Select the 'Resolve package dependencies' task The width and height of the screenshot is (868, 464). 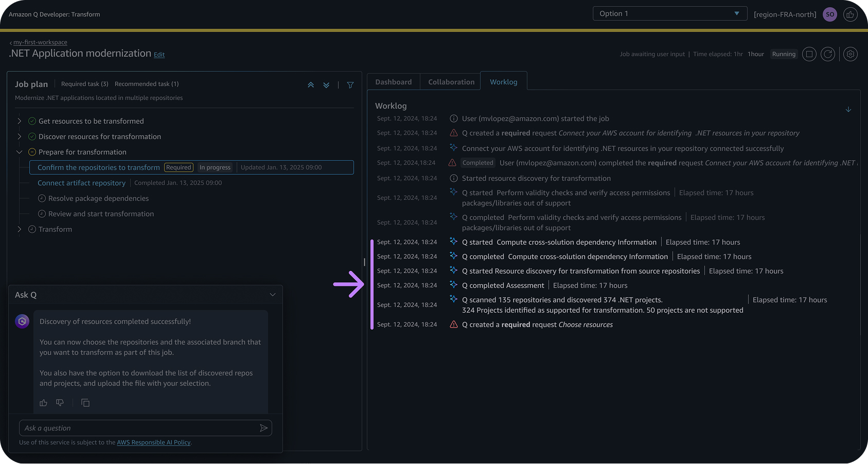98,198
